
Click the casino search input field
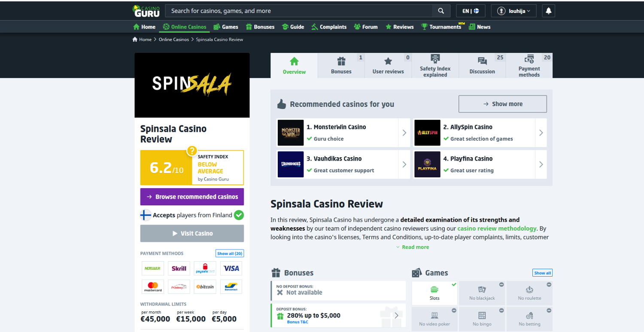299,11
